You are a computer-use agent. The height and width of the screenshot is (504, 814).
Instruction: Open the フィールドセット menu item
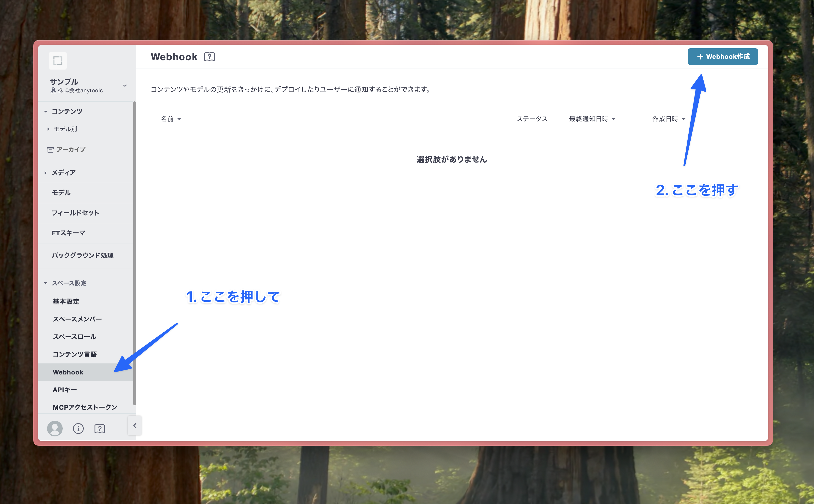tap(75, 213)
